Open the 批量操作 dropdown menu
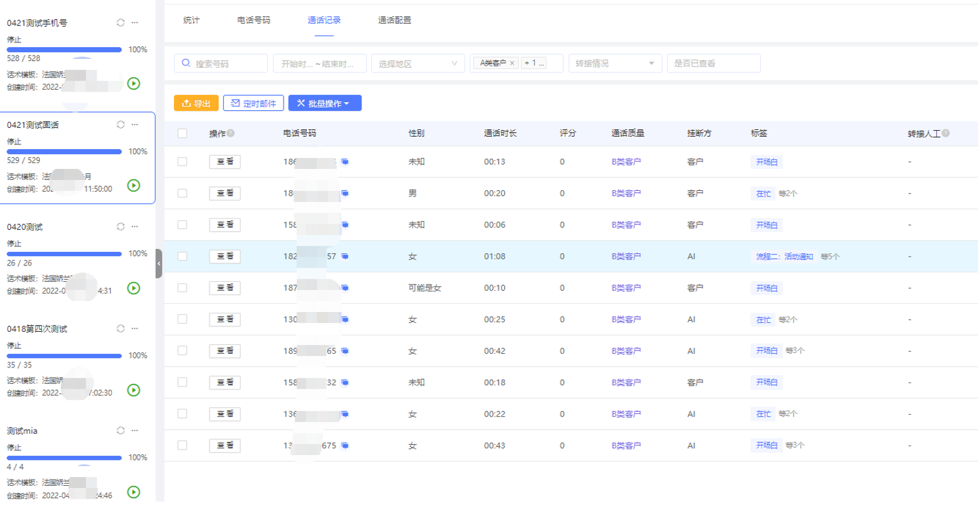Image resolution: width=980 pixels, height=505 pixels. pos(325,103)
